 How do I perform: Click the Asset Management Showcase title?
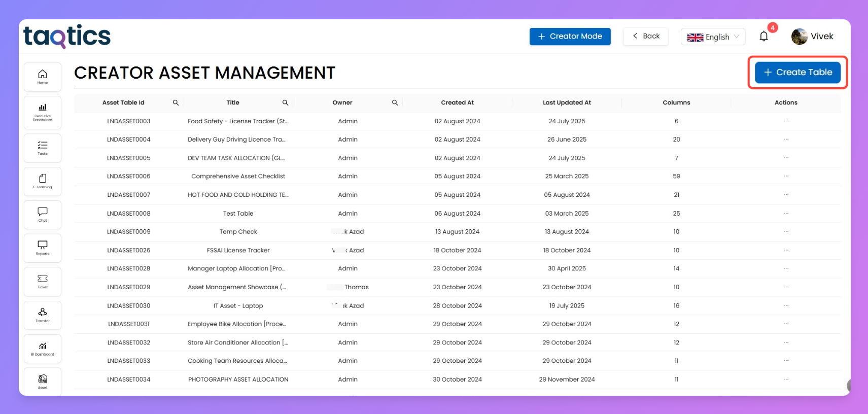237,287
